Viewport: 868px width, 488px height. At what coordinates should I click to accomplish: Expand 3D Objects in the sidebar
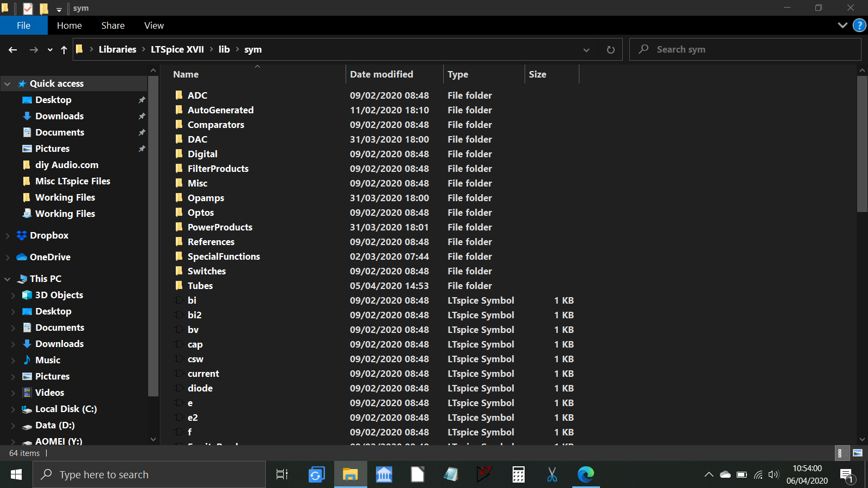click(13, 295)
